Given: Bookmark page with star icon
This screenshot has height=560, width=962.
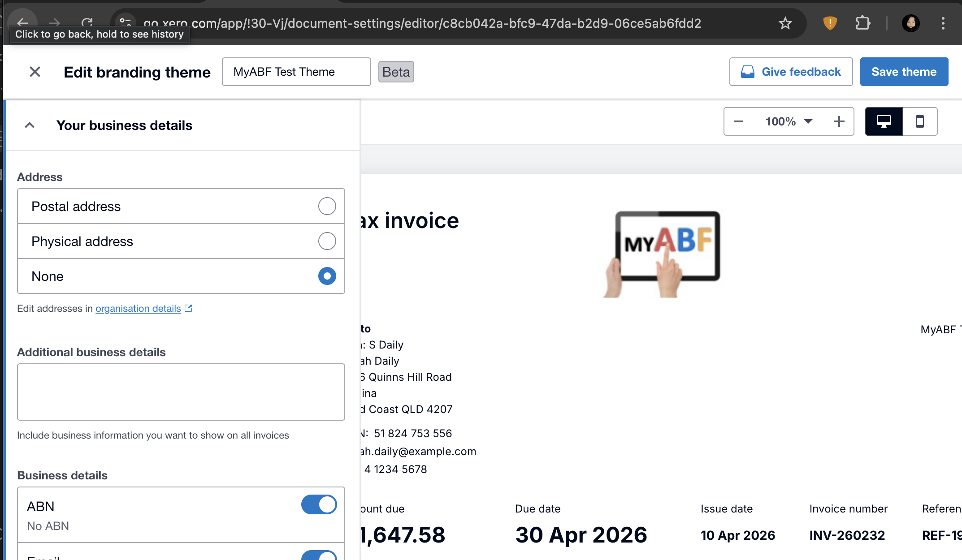Looking at the screenshot, I should 785,23.
